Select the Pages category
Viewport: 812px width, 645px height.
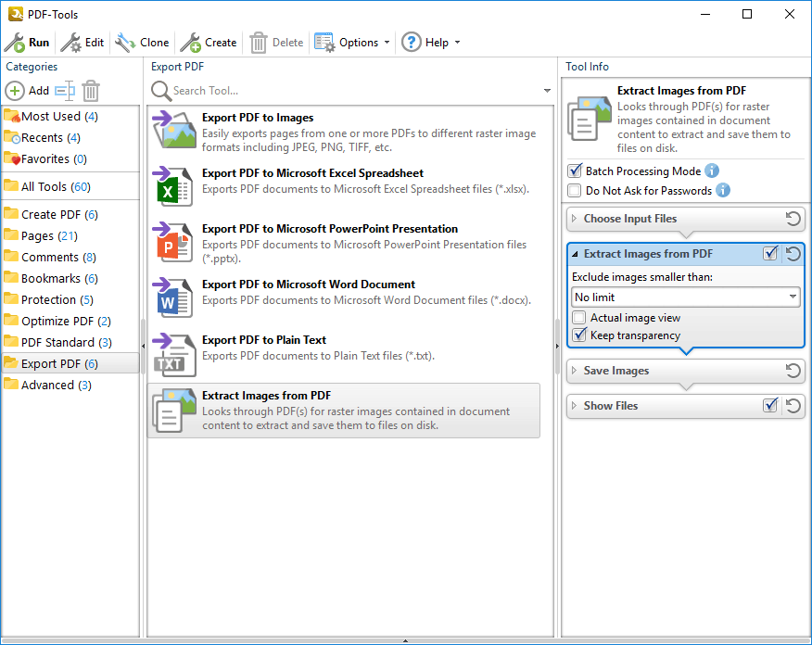click(x=70, y=236)
